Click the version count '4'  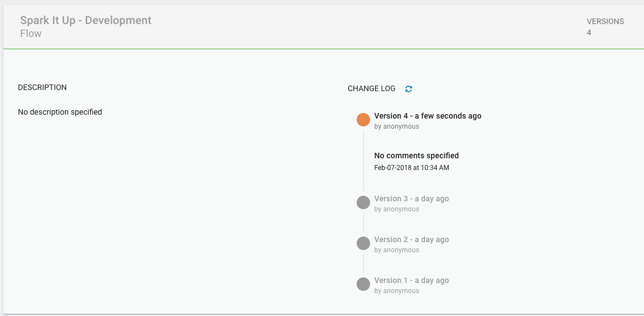589,32
